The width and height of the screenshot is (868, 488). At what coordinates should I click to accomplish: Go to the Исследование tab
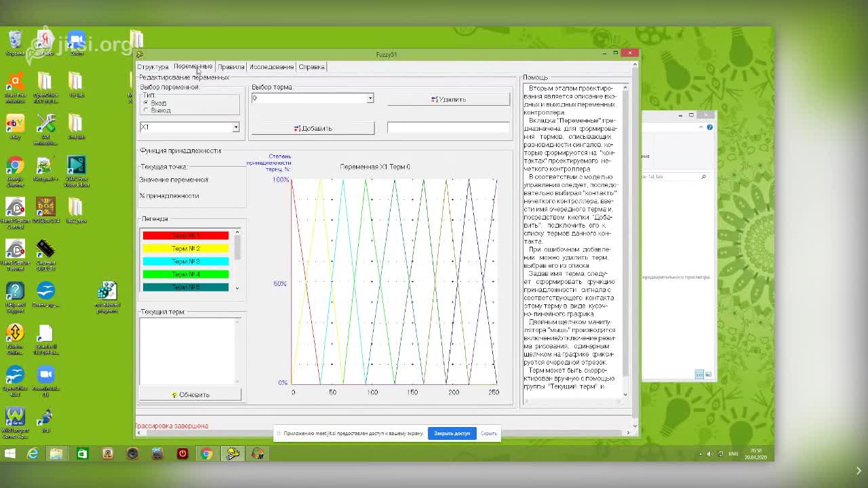point(271,66)
